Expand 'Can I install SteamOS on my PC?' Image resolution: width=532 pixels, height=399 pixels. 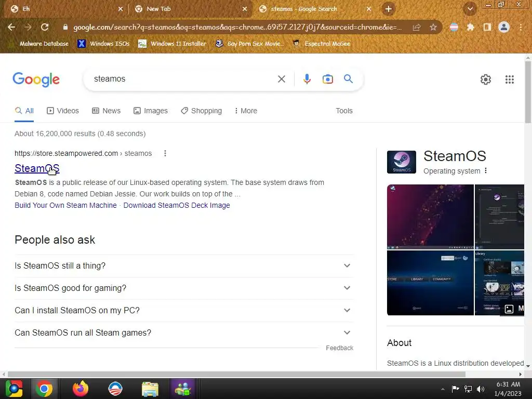click(x=184, y=311)
